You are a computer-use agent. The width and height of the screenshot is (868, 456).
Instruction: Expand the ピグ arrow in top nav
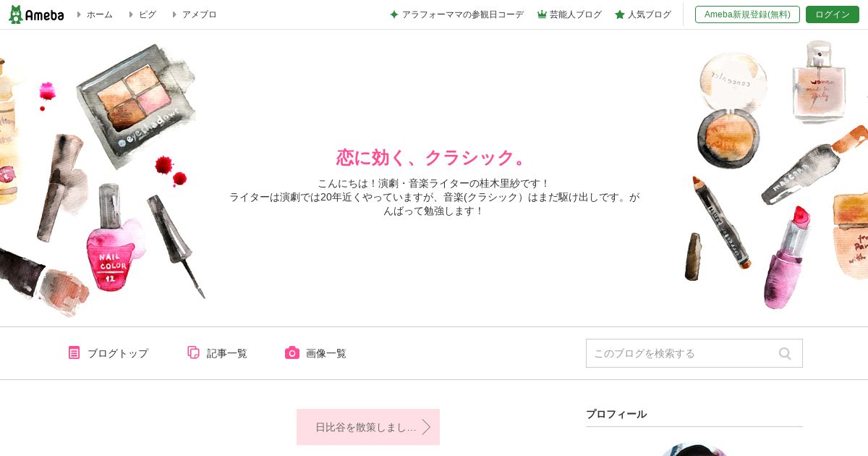pyautogui.click(x=131, y=14)
